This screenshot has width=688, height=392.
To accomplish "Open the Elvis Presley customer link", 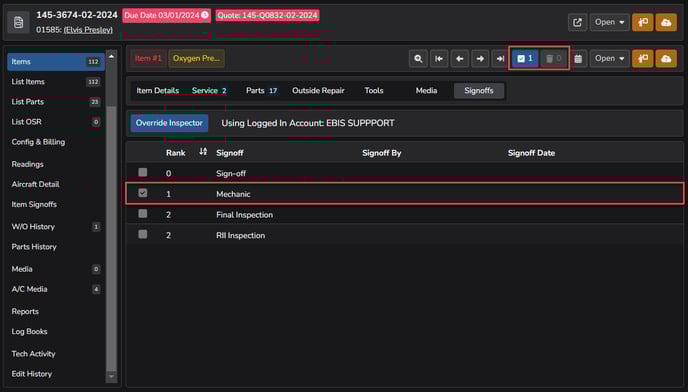I will (88, 30).
